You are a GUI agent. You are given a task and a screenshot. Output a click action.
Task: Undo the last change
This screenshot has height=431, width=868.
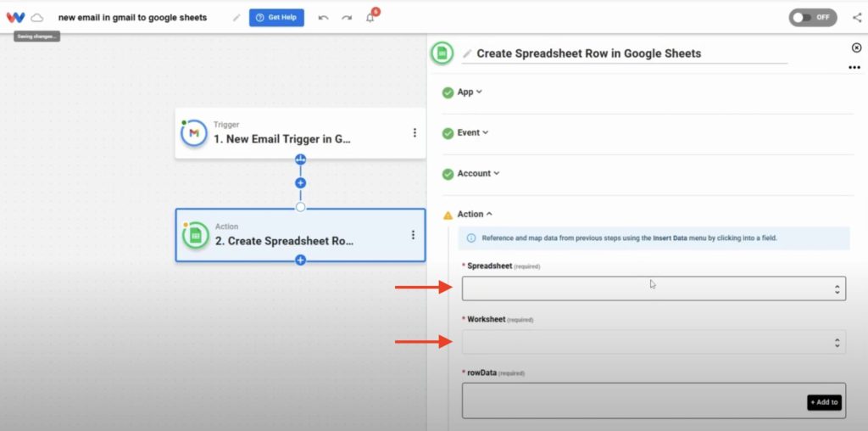[x=323, y=18]
